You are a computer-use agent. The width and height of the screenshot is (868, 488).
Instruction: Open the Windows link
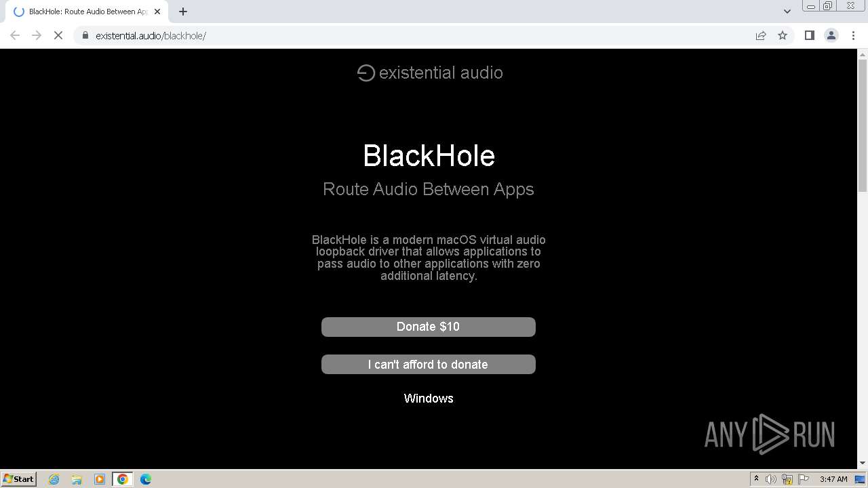pyautogui.click(x=429, y=399)
